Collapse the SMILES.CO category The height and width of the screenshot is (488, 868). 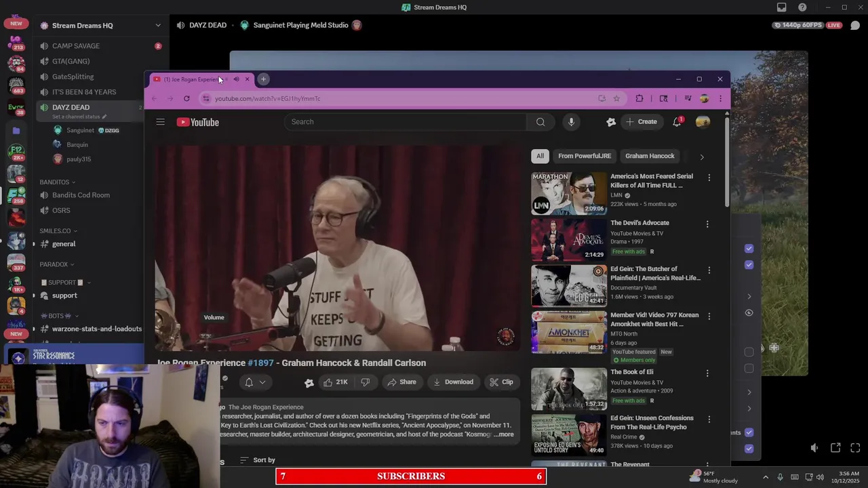pyautogui.click(x=58, y=231)
